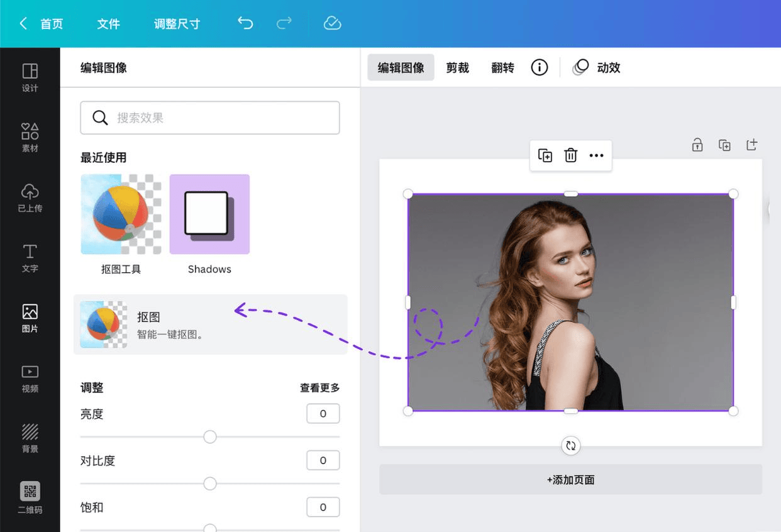Open the 设计 sidebar panel
The width and height of the screenshot is (781, 532).
30,77
